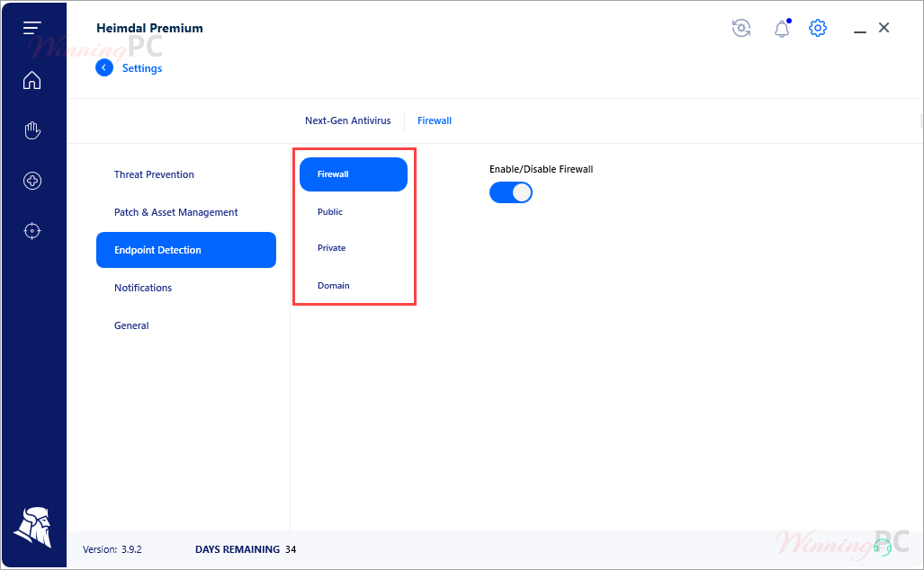Click the Heimdal viking logo
Image resolution: width=924 pixels, height=570 pixels.
pos(32,527)
